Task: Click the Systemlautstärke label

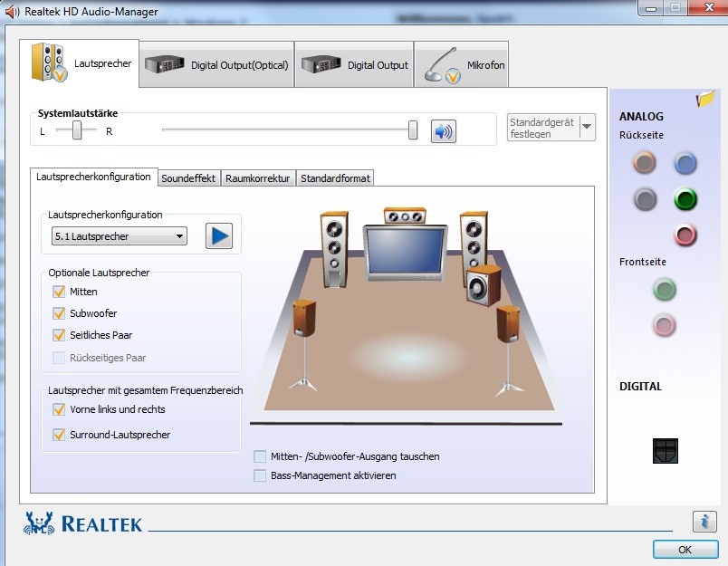Action: click(x=78, y=113)
